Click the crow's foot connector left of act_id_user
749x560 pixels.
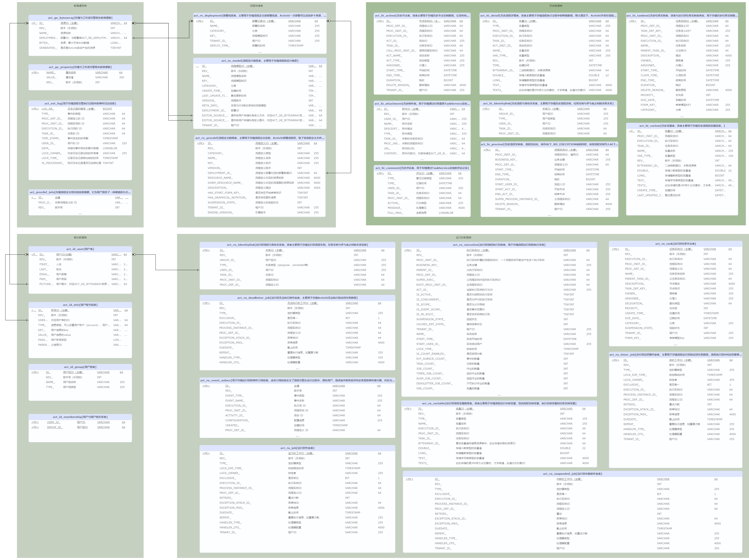pyautogui.click(x=27, y=255)
